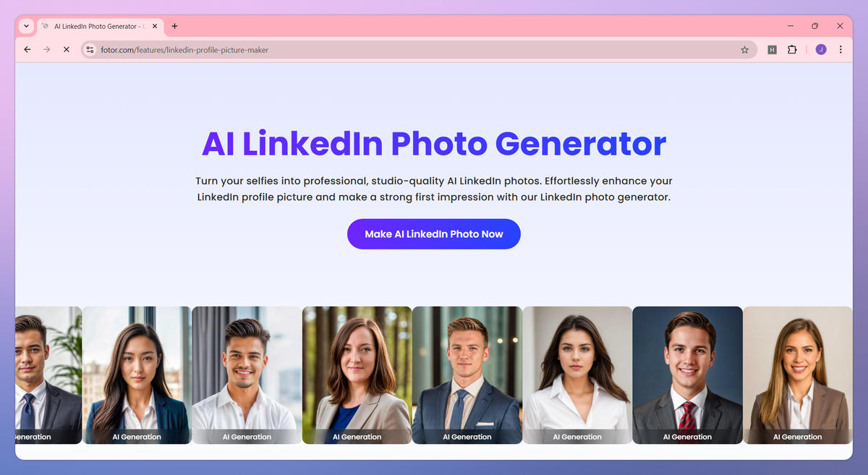Click the browser back arrow

tap(27, 50)
